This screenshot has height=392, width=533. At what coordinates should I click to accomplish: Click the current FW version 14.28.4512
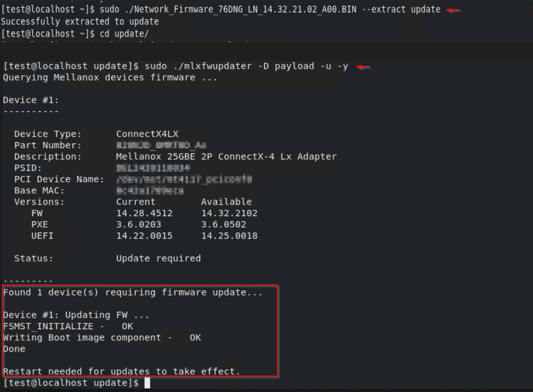[144, 213]
